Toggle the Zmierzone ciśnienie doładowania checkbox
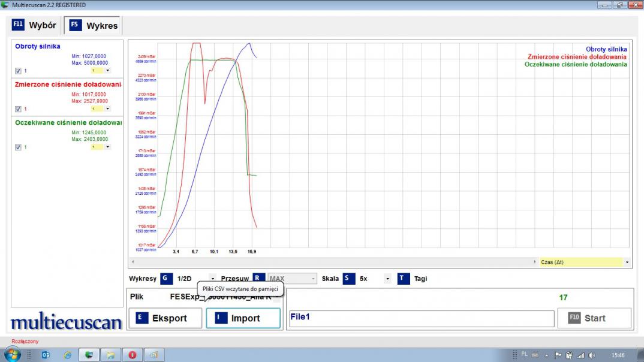The image size is (644, 362). [x=18, y=109]
